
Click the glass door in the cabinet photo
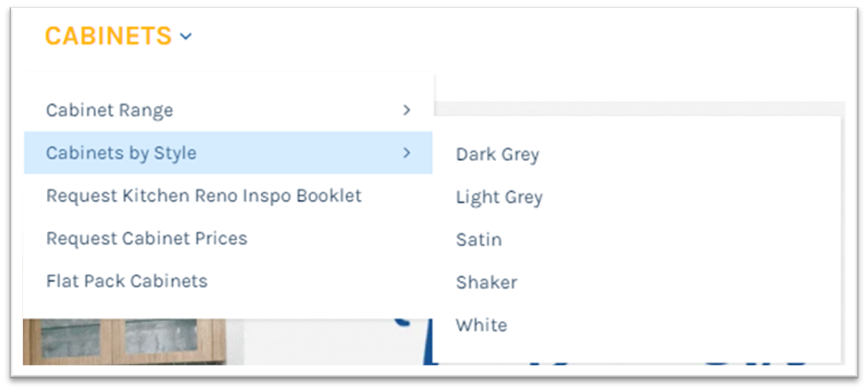point(160,340)
